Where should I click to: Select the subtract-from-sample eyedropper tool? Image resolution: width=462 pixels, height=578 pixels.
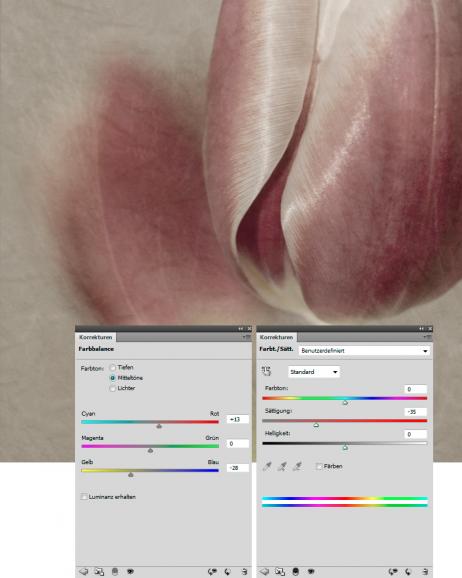pos(297,466)
